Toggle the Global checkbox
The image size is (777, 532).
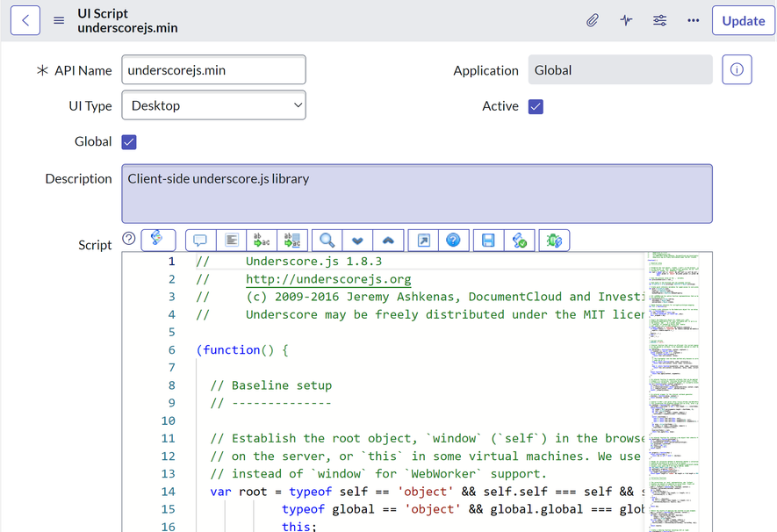tap(129, 142)
